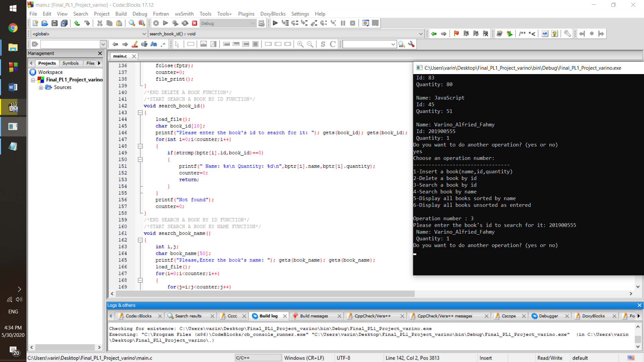Click the Redo arrow icon
The width and height of the screenshot is (644, 362).
point(87,23)
